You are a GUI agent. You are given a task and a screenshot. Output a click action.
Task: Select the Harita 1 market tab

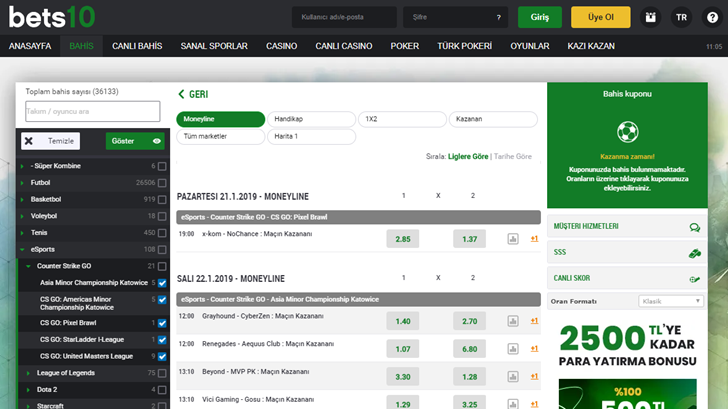(312, 136)
